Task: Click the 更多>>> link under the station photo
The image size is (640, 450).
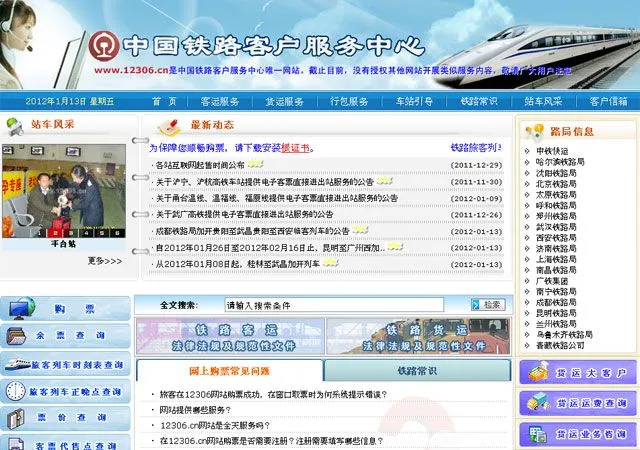Action: (x=104, y=261)
